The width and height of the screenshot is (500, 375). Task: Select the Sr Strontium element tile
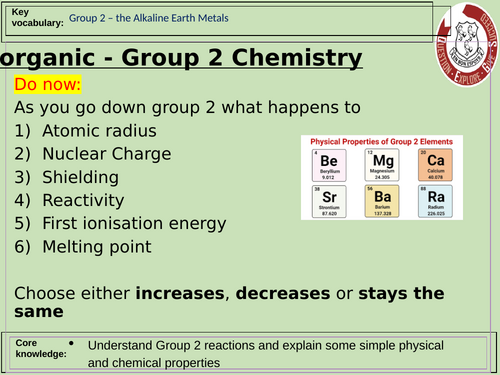[x=329, y=201]
